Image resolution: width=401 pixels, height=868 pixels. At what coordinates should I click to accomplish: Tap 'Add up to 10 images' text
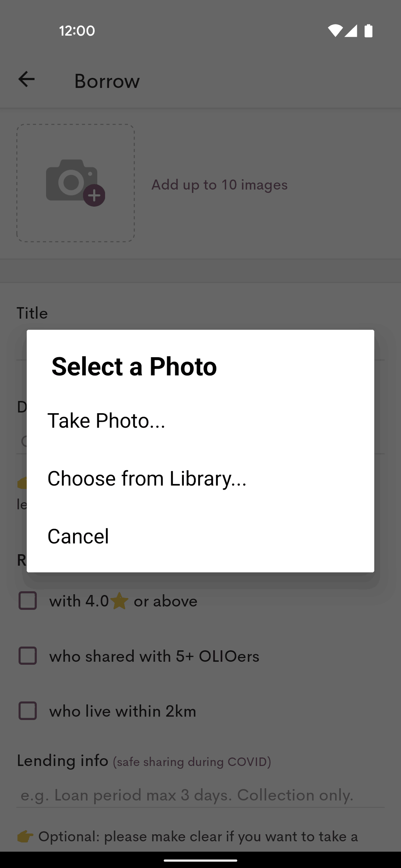pos(219,185)
